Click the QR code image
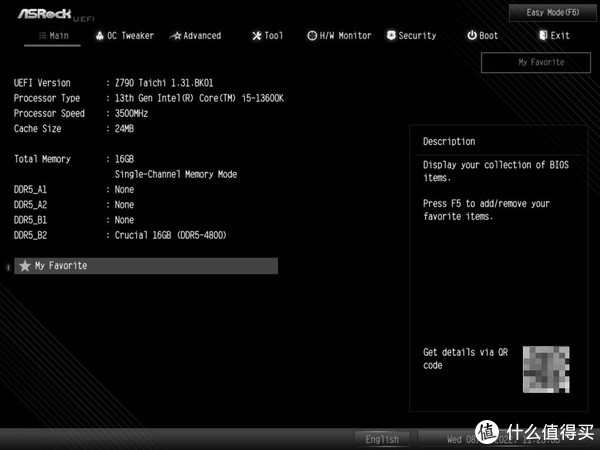 [546, 369]
